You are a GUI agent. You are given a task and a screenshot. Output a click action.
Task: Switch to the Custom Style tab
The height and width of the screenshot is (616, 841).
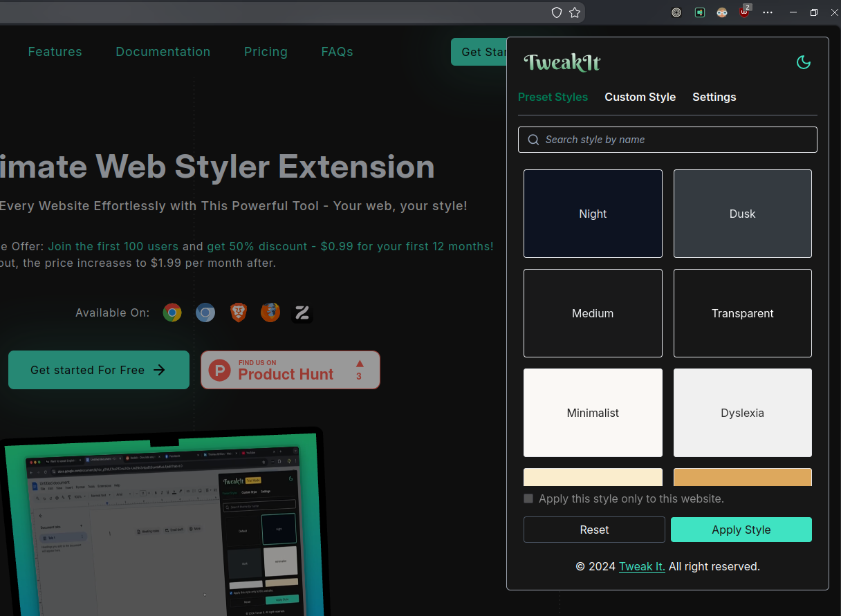point(640,97)
